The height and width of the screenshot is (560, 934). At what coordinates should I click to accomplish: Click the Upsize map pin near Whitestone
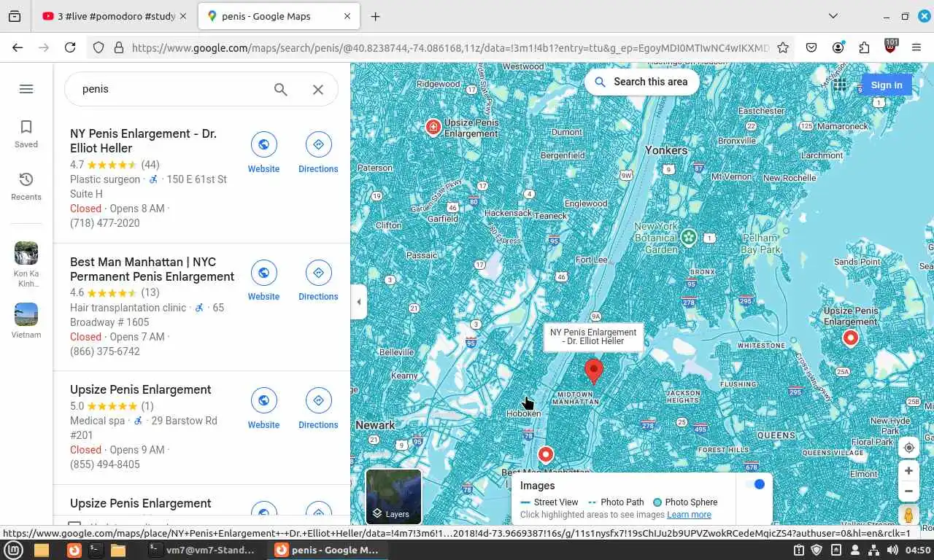(x=850, y=338)
